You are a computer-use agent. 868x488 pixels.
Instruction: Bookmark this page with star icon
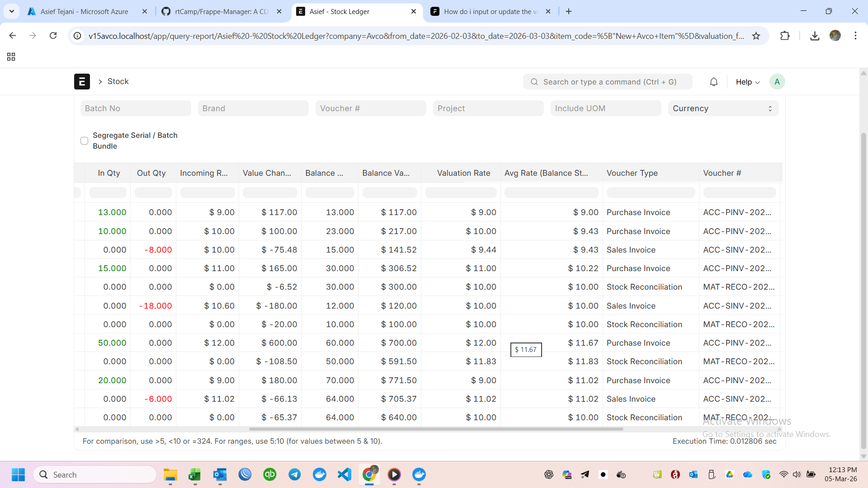coord(756,36)
